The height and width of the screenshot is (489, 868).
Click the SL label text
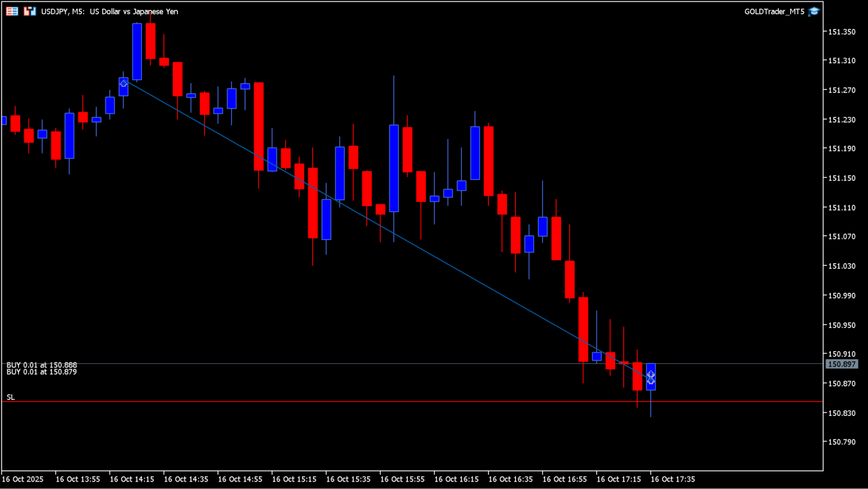[x=11, y=397]
